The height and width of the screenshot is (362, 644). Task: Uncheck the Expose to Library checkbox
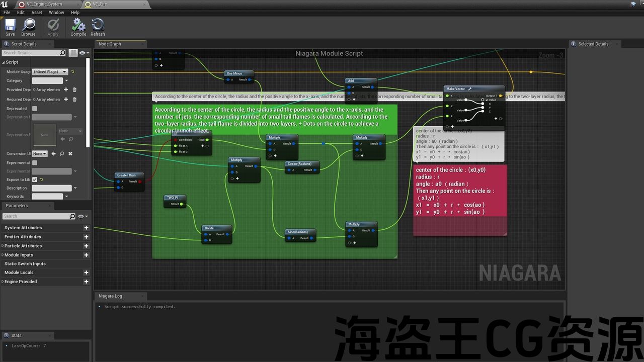35,179
